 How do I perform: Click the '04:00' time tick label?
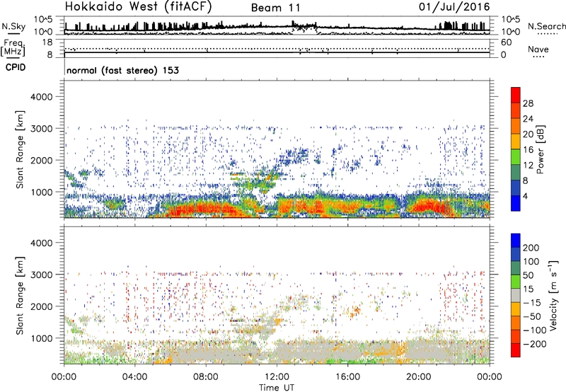(134, 377)
